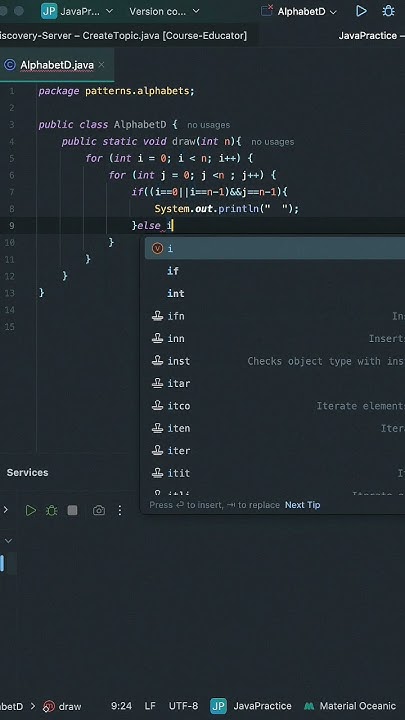Select variable 'i' completion suggestion

pyautogui.click(x=275, y=248)
